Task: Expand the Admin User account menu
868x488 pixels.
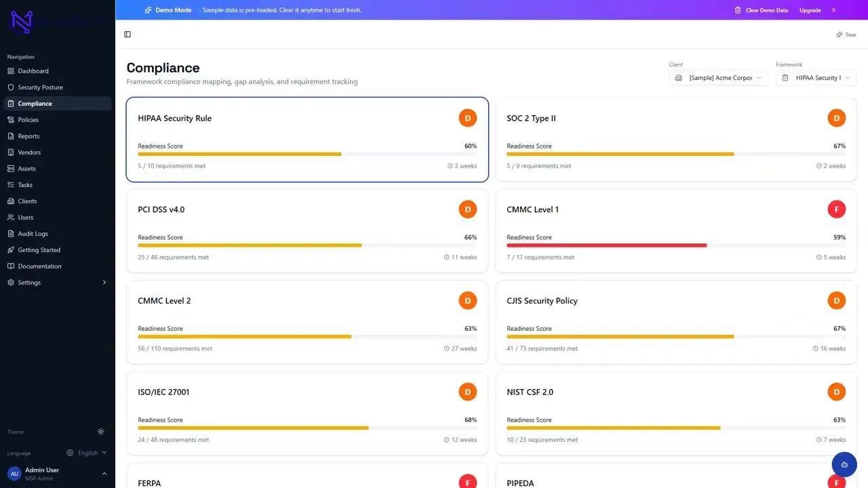Action: coord(58,474)
